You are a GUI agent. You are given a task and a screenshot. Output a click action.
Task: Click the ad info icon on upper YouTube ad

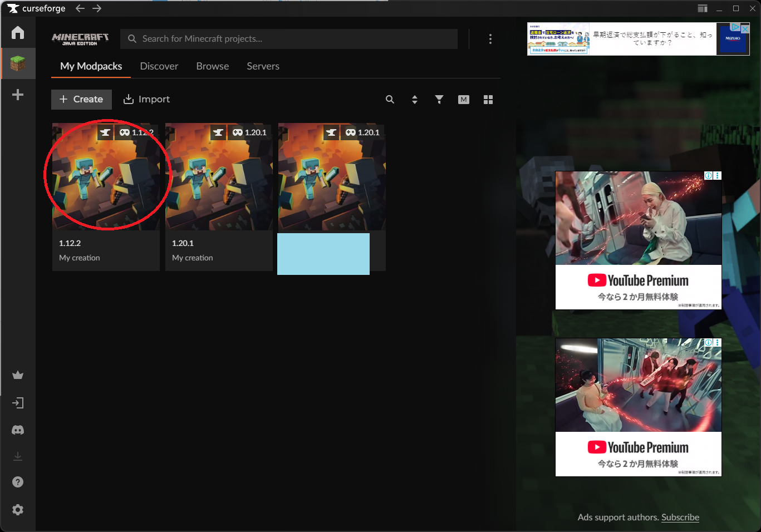[x=709, y=176]
